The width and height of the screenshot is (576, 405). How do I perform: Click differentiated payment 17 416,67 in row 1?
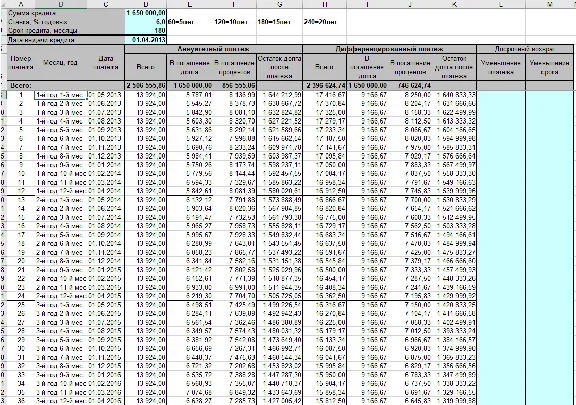(x=324, y=95)
